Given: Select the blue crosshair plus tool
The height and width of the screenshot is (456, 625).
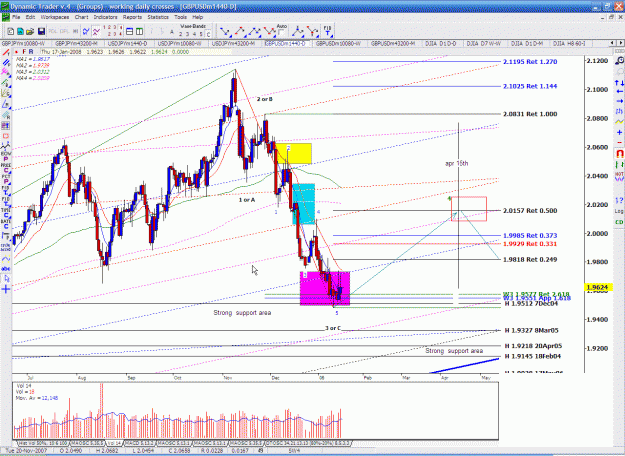Looking at the screenshot, I should tap(6, 289).
